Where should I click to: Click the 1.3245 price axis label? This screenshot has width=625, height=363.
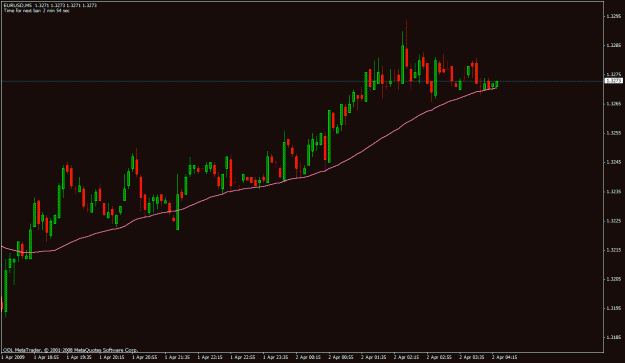[613, 162]
